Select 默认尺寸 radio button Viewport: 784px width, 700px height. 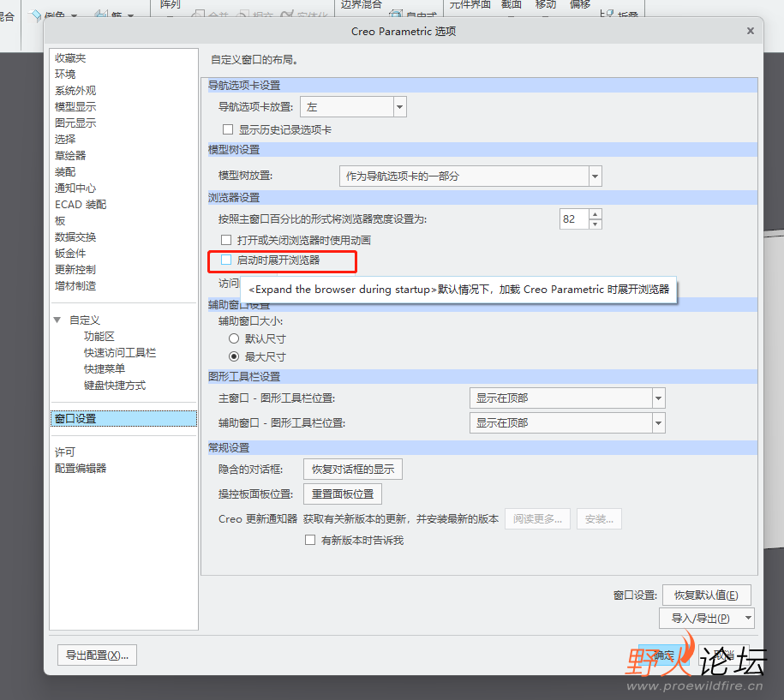234,338
